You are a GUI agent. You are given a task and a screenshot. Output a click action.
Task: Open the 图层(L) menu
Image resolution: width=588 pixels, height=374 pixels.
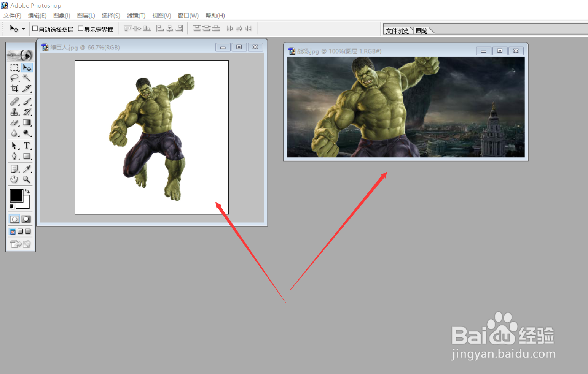tap(86, 16)
